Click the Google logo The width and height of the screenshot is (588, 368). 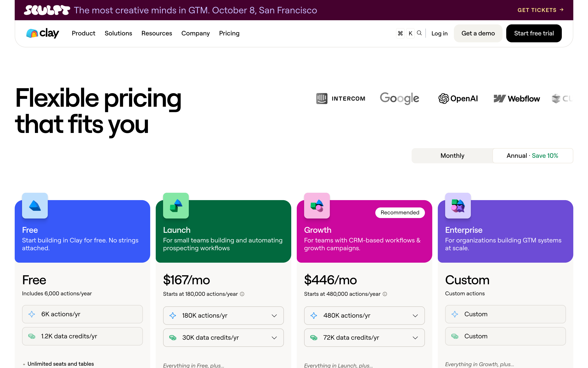[399, 98]
